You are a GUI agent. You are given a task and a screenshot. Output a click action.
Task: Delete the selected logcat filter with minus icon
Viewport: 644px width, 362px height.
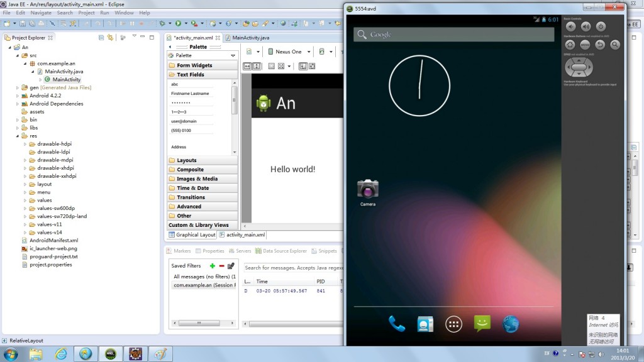coord(221,266)
